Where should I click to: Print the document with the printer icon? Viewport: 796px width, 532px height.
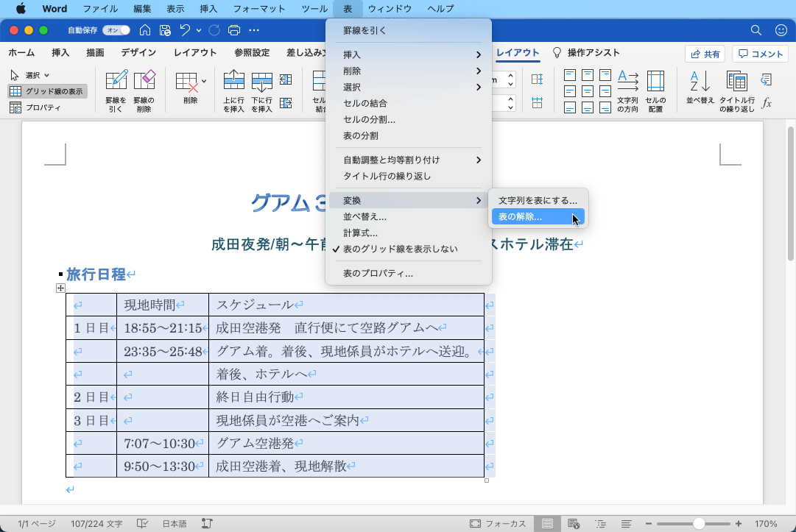pyautogui.click(x=234, y=30)
